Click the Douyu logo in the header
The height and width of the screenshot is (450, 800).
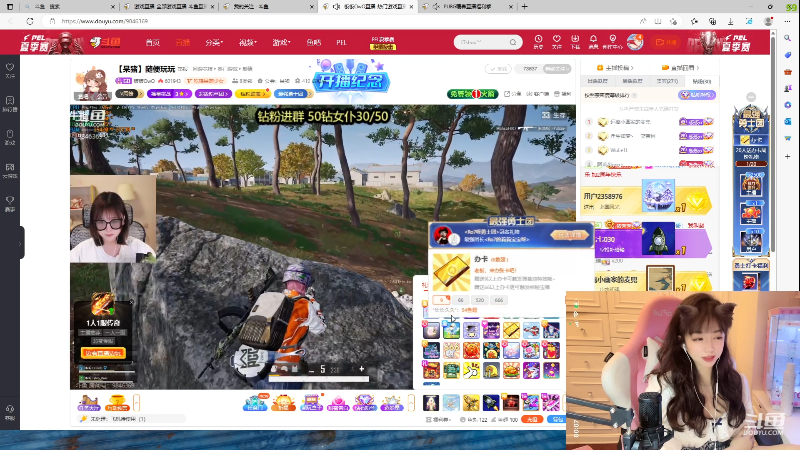pyautogui.click(x=106, y=42)
